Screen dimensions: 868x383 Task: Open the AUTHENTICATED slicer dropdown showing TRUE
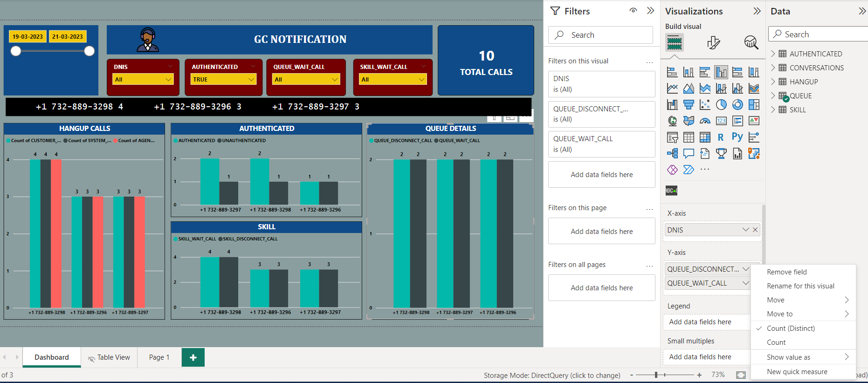tap(224, 79)
